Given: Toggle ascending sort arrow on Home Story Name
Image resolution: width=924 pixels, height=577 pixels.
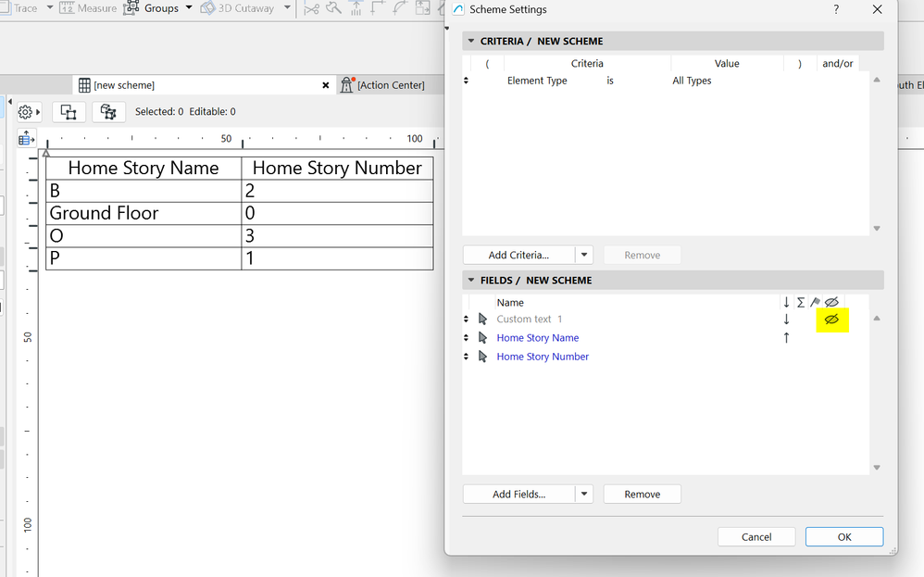Looking at the screenshot, I should pos(786,338).
